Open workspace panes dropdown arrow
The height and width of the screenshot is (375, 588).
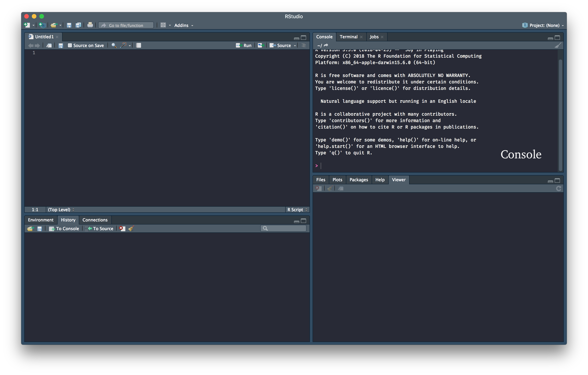click(x=170, y=25)
